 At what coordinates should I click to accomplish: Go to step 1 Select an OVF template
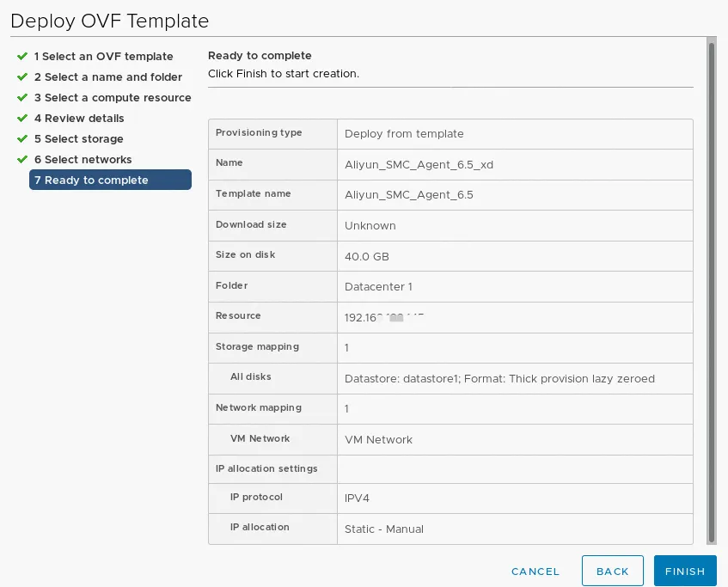tap(103, 57)
